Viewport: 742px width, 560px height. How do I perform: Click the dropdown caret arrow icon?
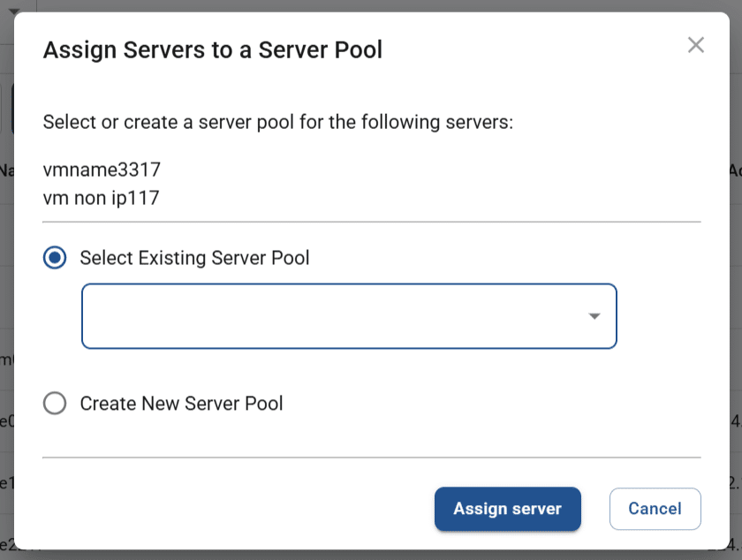click(x=594, y=316)
